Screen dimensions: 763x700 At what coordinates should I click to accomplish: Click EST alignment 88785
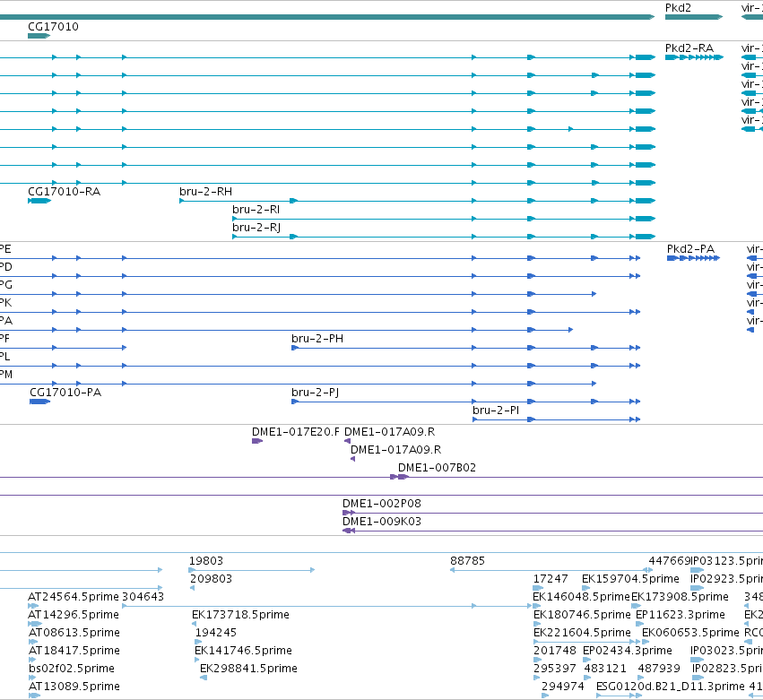click(549, 570)
